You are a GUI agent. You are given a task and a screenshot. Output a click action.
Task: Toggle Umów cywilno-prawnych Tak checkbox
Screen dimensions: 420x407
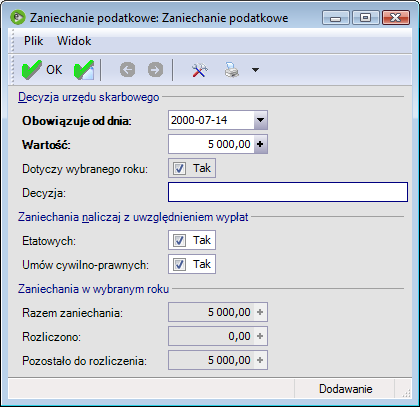point(179,264)
